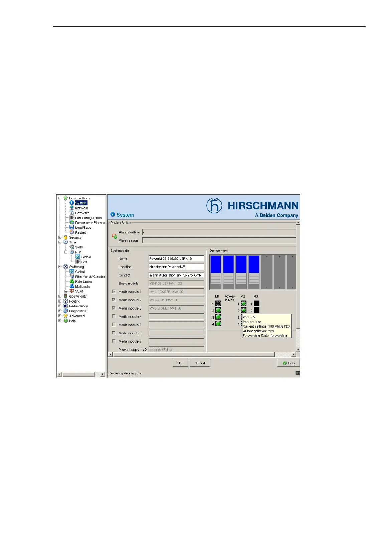Image resolution: width=392 pixels, height=557 pixels.
Task: Collapse the Basic settings tree node
Action: click(x=60, y=198)
